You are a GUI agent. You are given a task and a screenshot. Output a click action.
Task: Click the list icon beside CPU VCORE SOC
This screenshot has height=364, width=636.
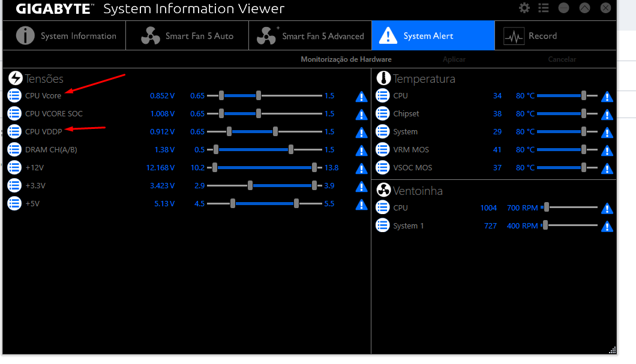coord(14,113)
